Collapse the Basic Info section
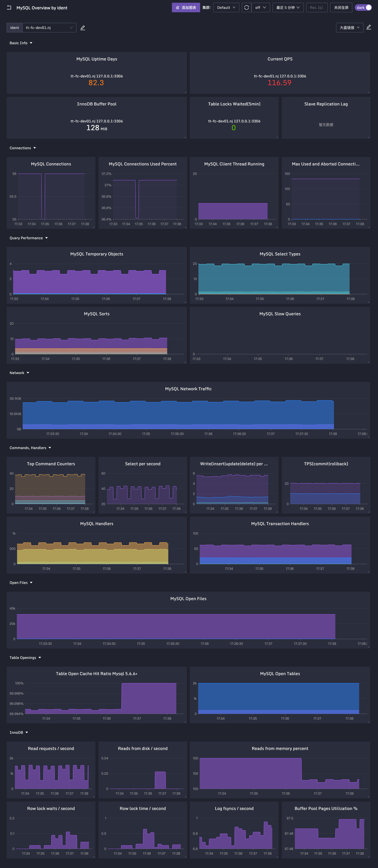 (21, 43)
